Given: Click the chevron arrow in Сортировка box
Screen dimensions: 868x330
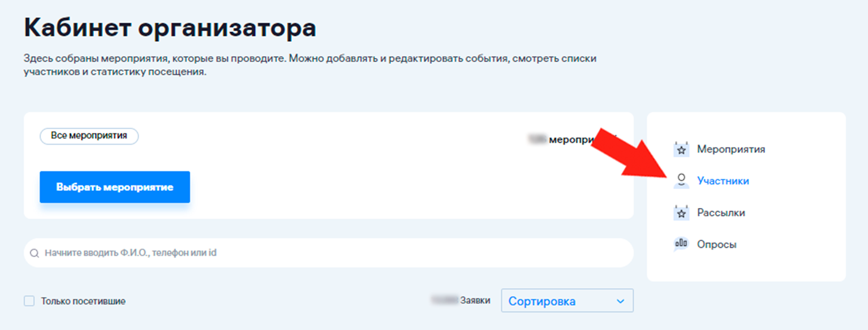Looking at the screenshot, I should pos(620,301).
